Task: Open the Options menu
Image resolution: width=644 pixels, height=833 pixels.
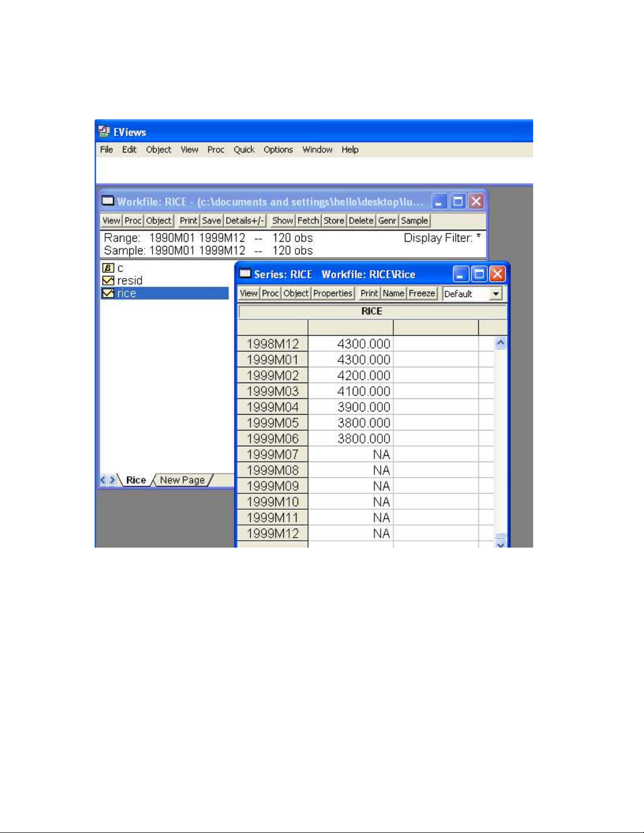Action: 278,149
